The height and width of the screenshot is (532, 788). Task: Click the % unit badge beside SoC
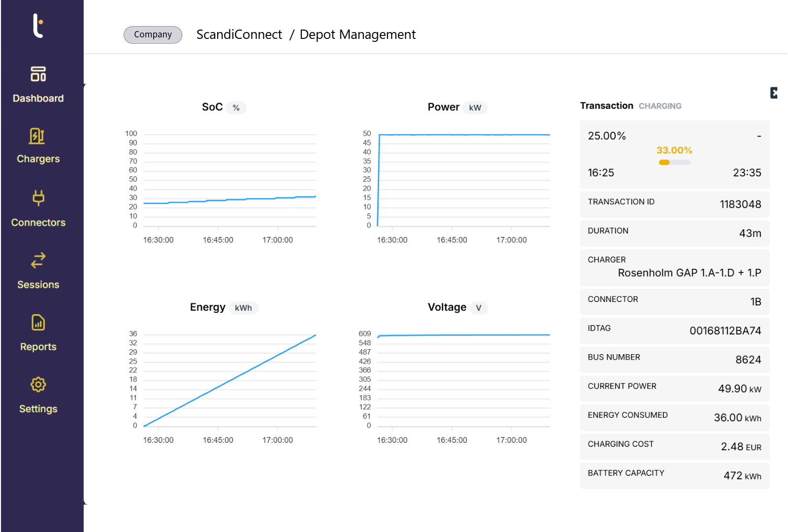point(236,108)
